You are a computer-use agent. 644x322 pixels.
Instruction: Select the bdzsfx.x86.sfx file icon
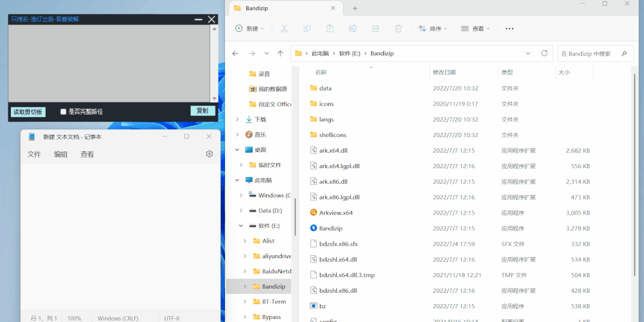pos(313,244)
